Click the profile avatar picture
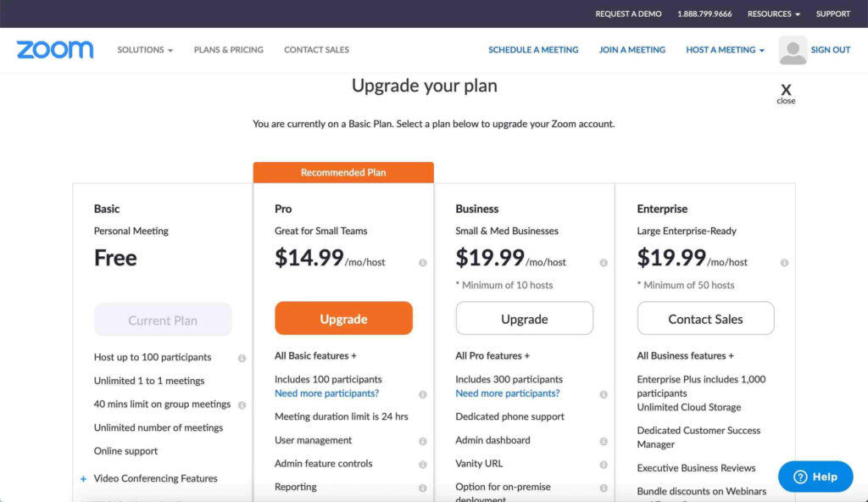 tap(793, 49)
